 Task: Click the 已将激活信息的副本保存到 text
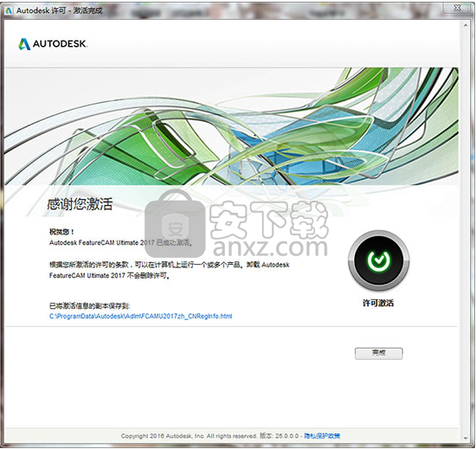(89, 305)
